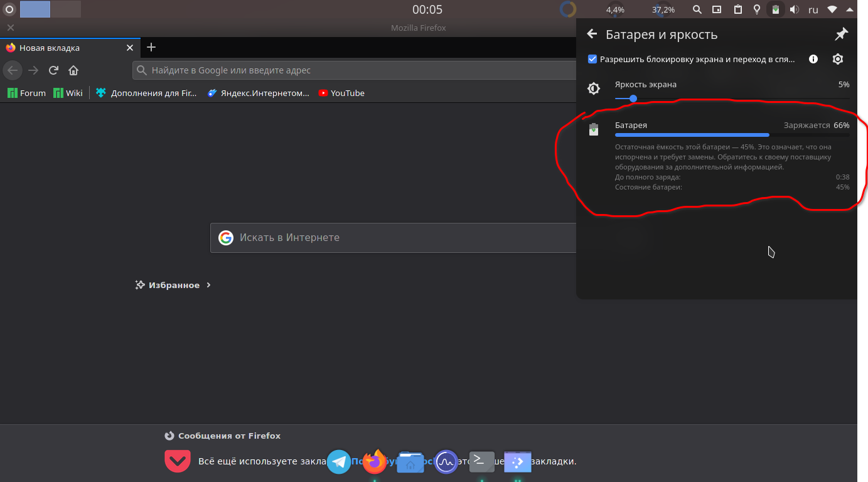Image resolution: width=868 pixels, height=482 pixels.
Task: Open Дополнения для Fir... bookmark
Action: tap(146, 93)
